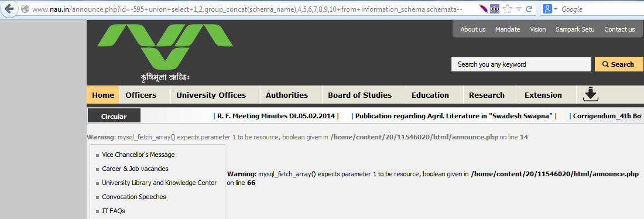
Task: Open the Google search engine selector
Action: [x=550, y=9]
